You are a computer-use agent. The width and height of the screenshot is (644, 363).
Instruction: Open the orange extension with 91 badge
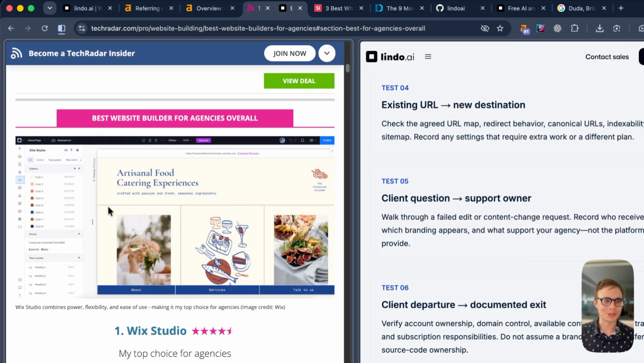(x=524, y=29)
